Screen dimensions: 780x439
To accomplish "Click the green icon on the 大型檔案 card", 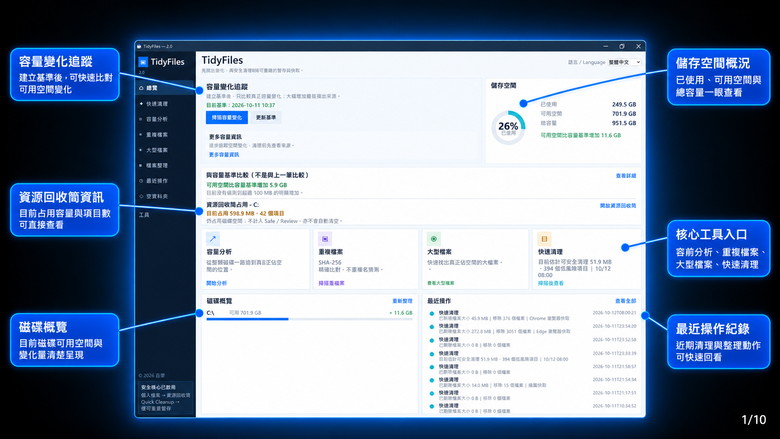I will point(434,239).
